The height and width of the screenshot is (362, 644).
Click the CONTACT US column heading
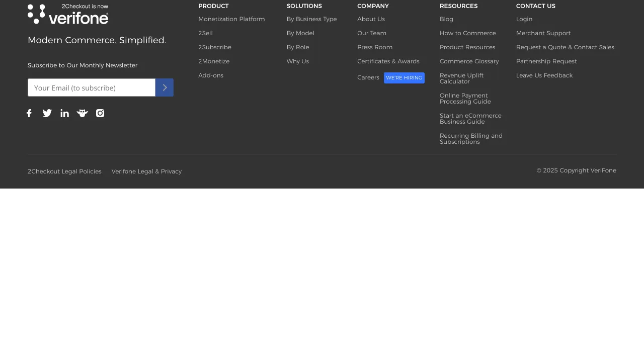536,6
